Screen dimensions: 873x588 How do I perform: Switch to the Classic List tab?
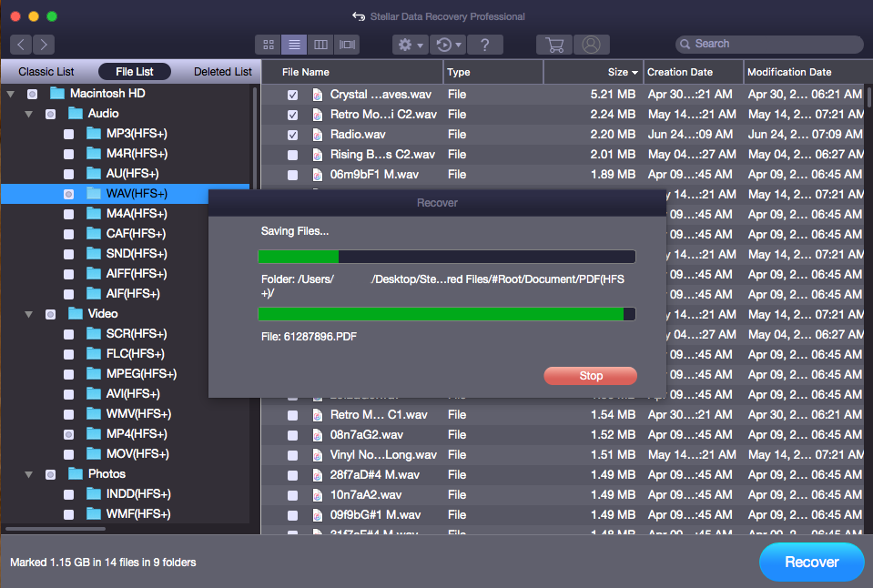pyautogui.click(x=46, y=72)
